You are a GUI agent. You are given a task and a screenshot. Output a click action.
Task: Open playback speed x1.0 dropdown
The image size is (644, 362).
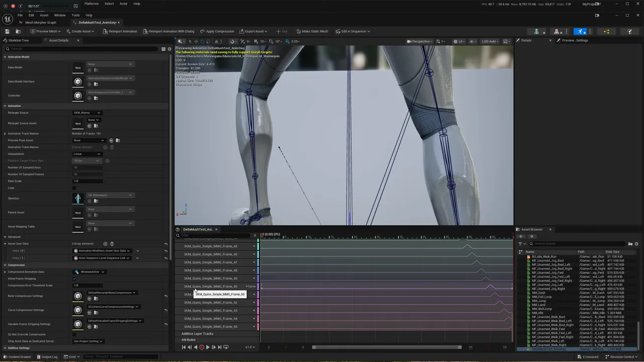click(x=250, y=347)
